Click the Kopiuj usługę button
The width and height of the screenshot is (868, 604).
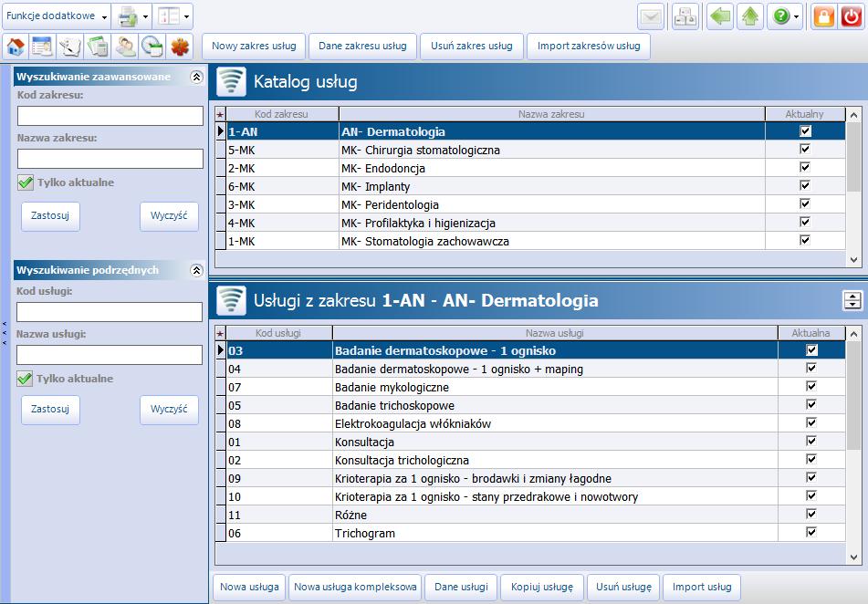point(542,587)
